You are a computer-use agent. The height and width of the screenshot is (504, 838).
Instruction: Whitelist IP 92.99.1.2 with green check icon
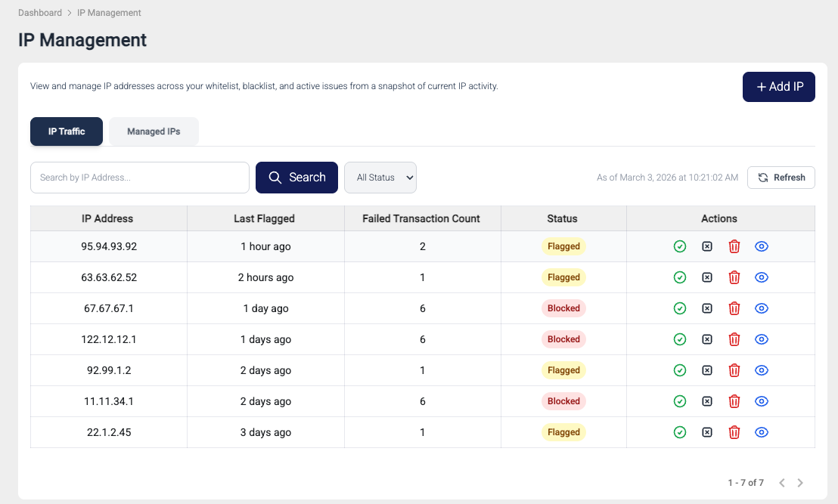pos(679,370)
